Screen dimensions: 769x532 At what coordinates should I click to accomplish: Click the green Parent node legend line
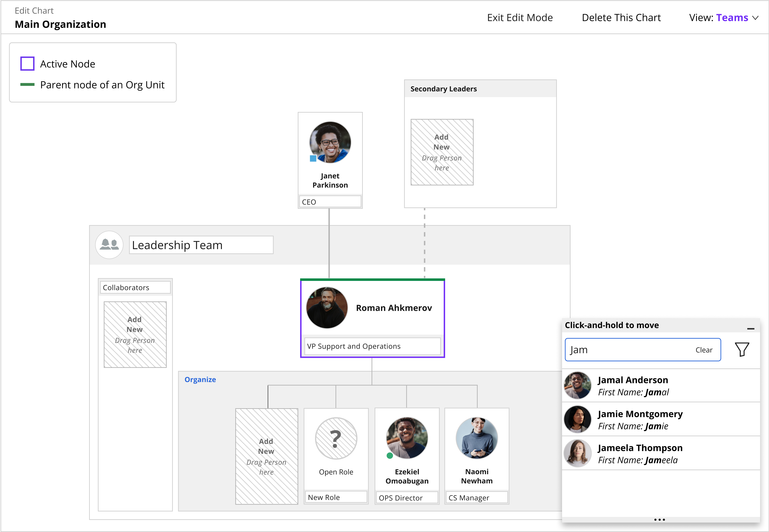point(27,85)
